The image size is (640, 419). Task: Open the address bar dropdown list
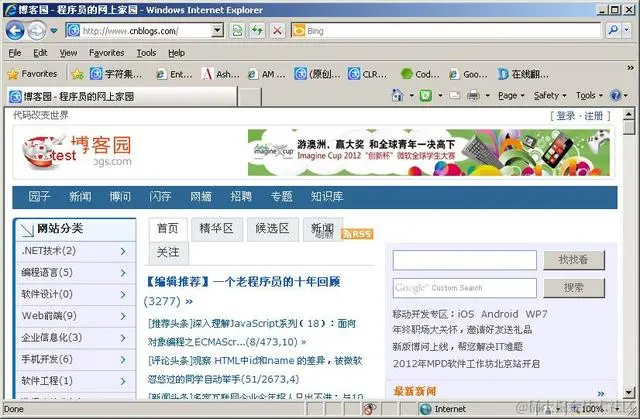point(218,31)
